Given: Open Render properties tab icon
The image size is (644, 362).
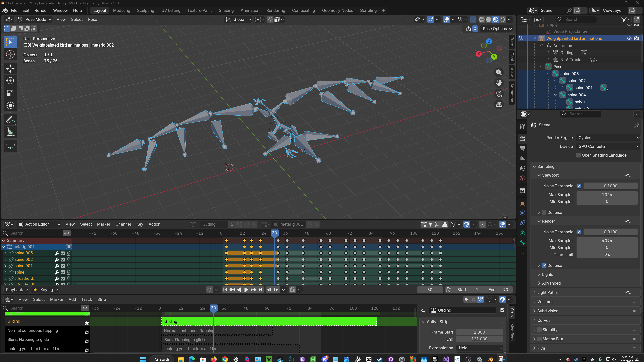Looking at the screenshot, I should click(522, 139).
